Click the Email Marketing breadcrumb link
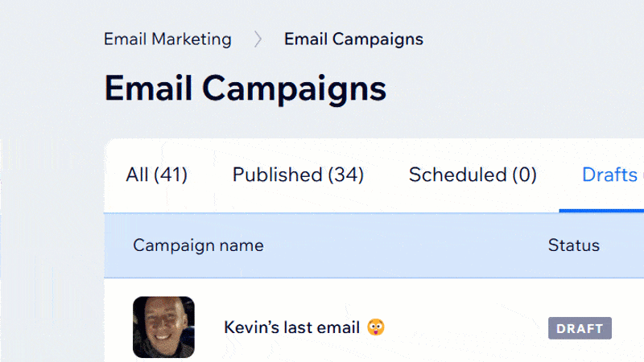Screen dimensions: 644x362 [x=167, y=39]
